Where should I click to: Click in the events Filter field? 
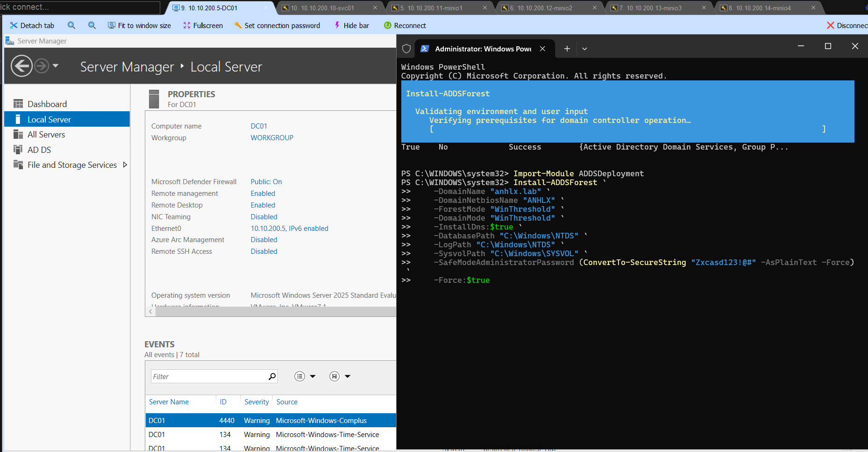209,376
